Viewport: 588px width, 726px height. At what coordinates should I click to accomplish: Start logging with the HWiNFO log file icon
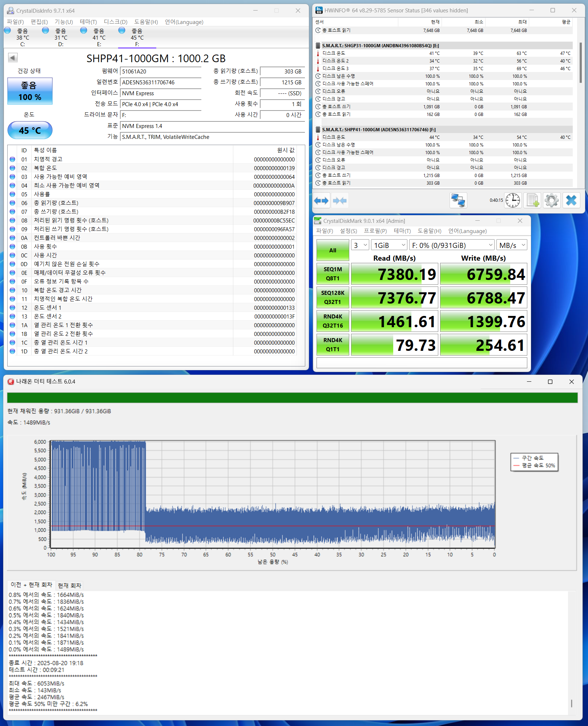pyautogui.click(x=532, y=200)
